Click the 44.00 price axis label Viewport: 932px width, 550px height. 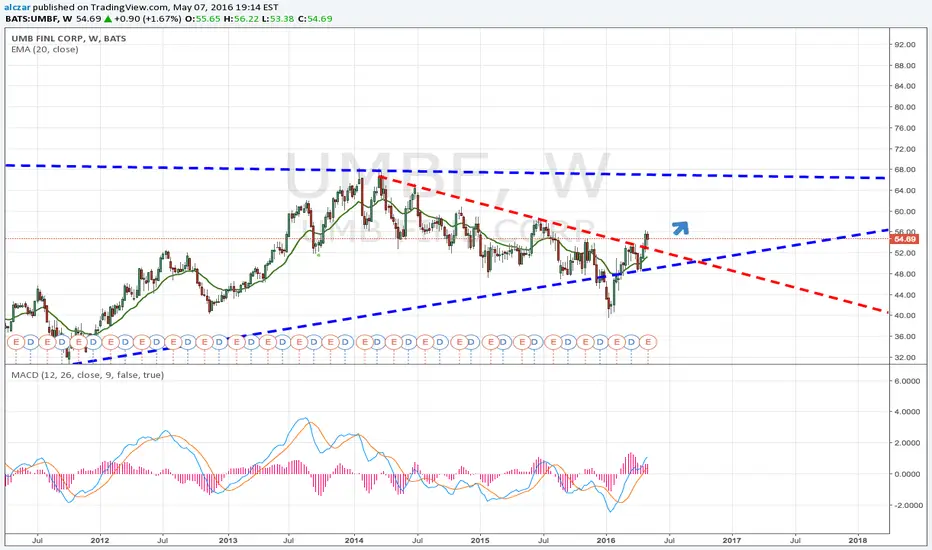905,295
